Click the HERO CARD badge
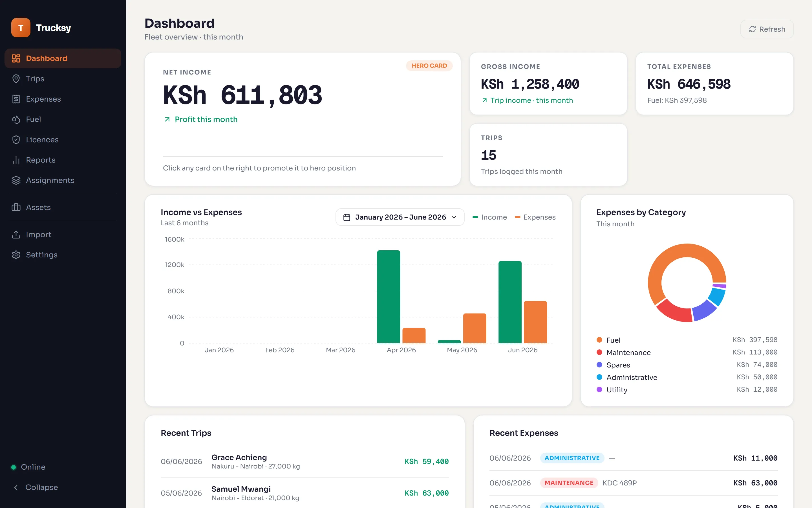 [429, 66]
